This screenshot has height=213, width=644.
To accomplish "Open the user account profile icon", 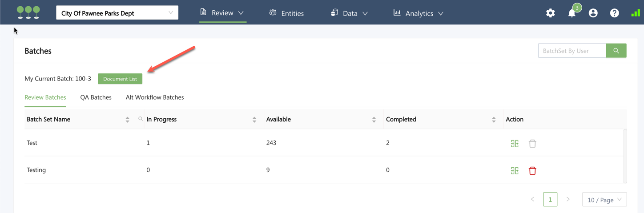I will click(x=593, y=13).
